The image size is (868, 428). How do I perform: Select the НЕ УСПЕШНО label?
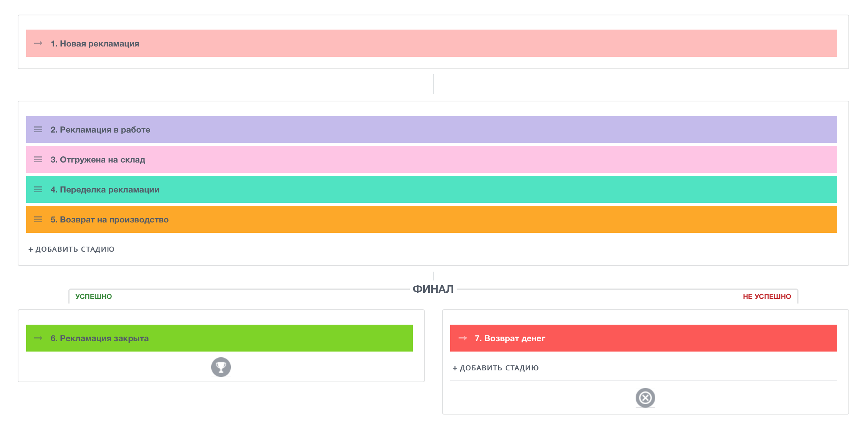pyautogui.click(x=767, y=297)
